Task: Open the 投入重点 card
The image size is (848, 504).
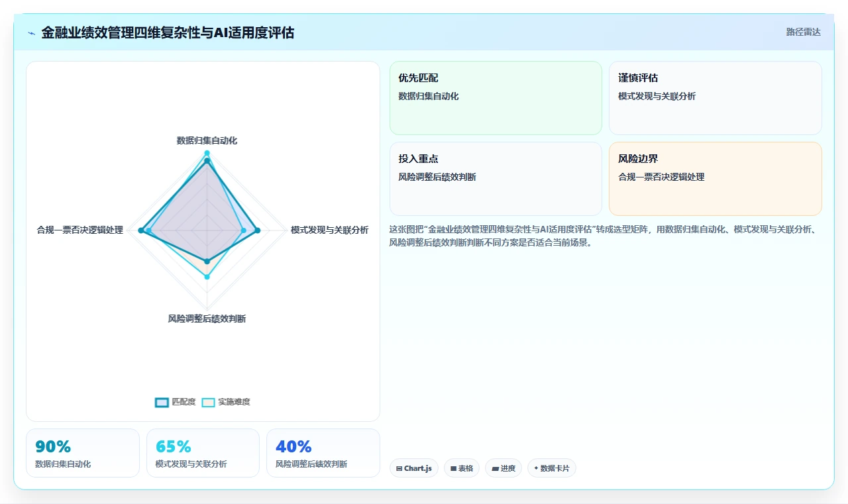Action: tap(496, 179)
